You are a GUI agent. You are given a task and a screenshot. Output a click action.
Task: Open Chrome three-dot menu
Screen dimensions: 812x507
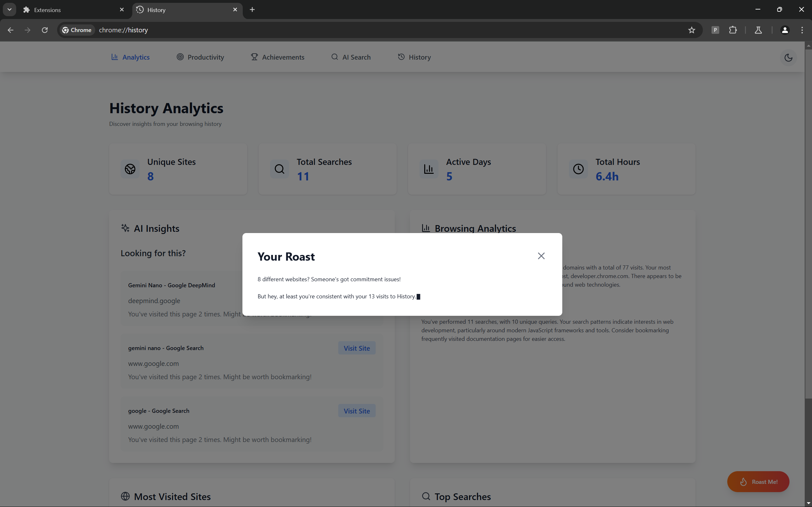pyautogui.click(x=802, y=30)
